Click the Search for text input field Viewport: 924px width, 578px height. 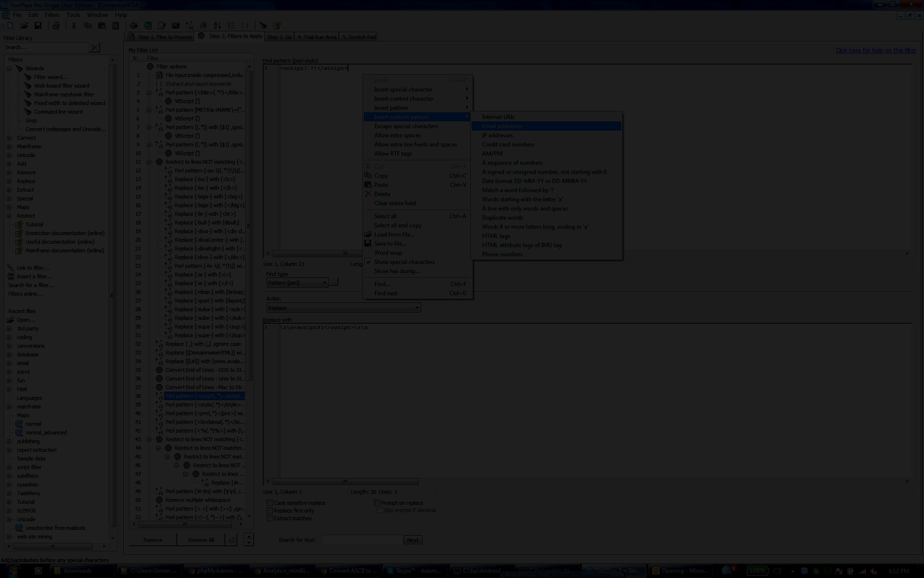[x=361, y=540]
